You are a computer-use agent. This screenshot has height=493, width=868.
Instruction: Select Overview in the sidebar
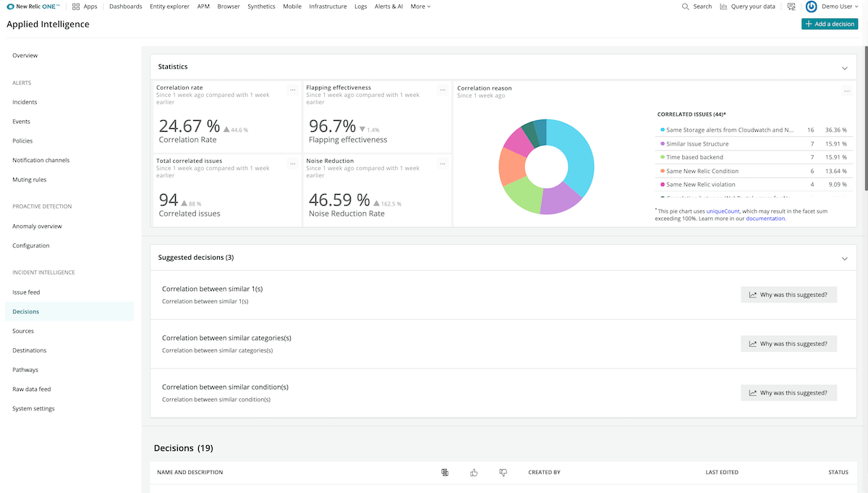point(25,56)
